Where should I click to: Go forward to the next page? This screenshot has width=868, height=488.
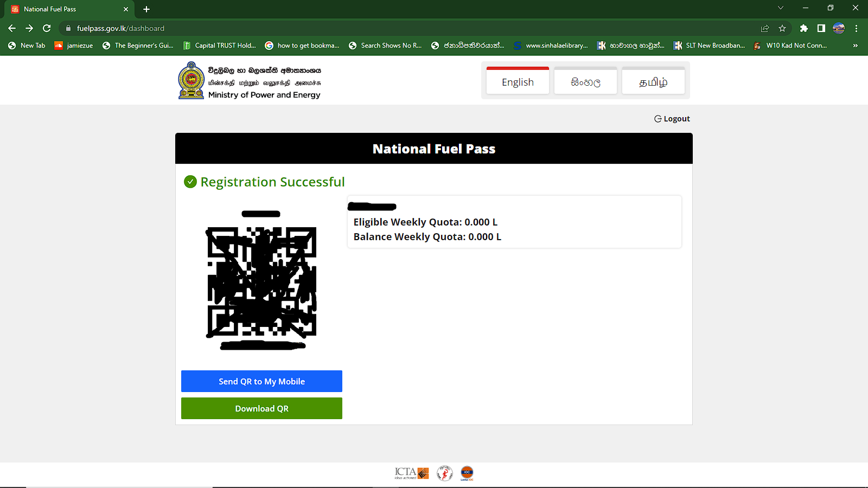(x=29, y=28)
